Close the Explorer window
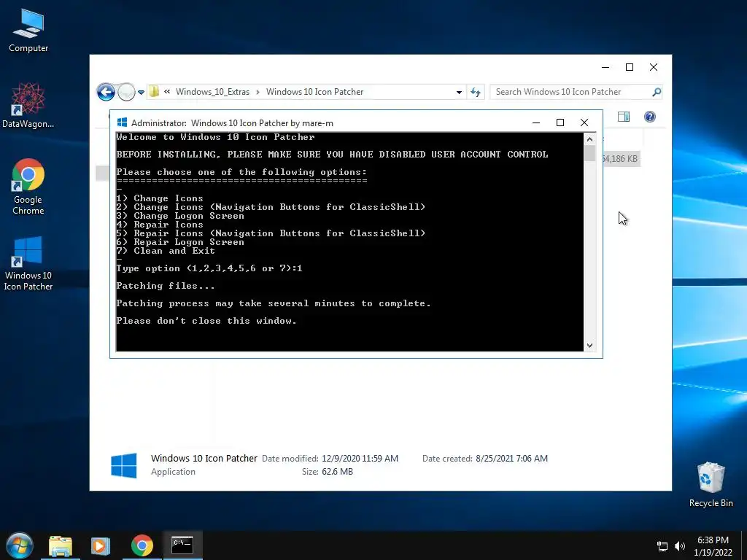This screenshot has height=560, width=747. (654, 67)
